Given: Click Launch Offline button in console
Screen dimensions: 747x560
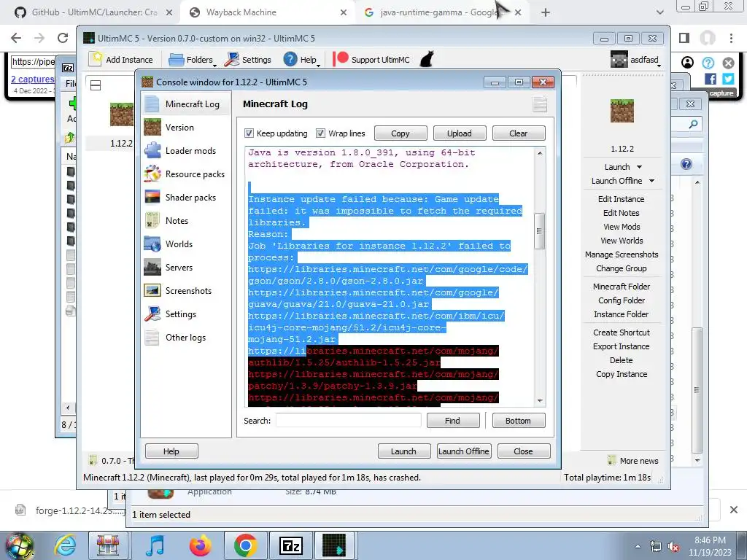Looking at the screenshot, I should point(463,451).
